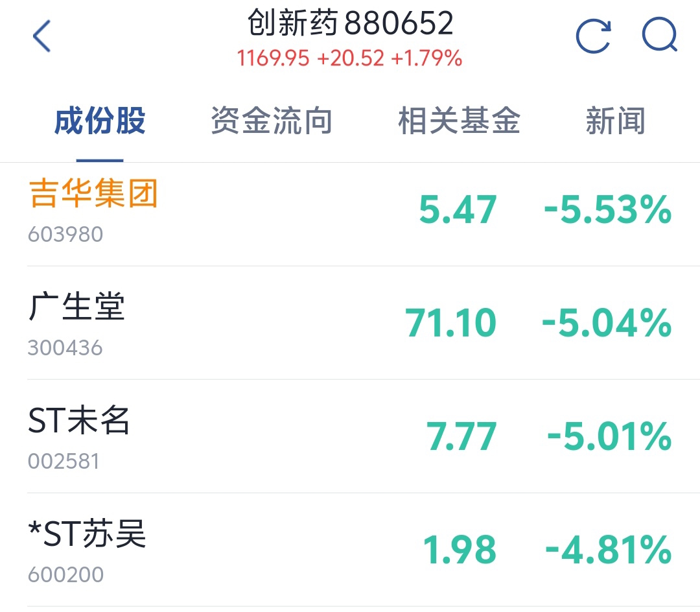This screenshot has height=612, width=700.
Task: Refresh the 创新药 sector data
Action: [594, 36]
